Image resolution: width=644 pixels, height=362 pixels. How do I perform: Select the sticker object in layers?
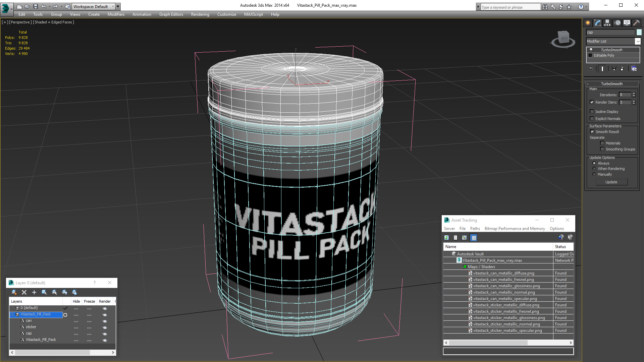(31, 327)
